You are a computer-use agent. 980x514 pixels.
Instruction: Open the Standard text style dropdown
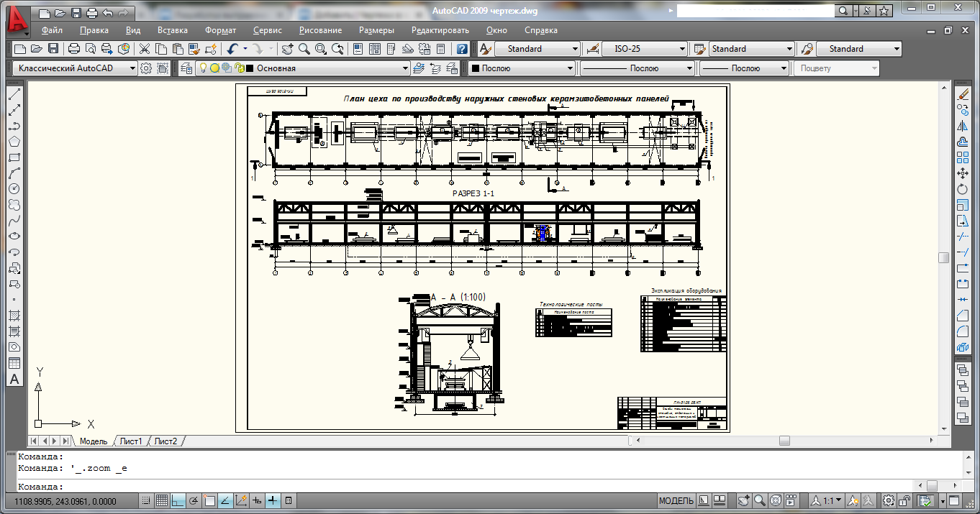click(x=537, y=49)
